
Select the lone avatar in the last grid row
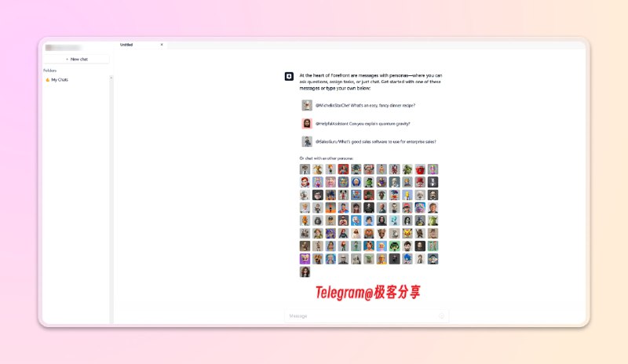point(305,272)
